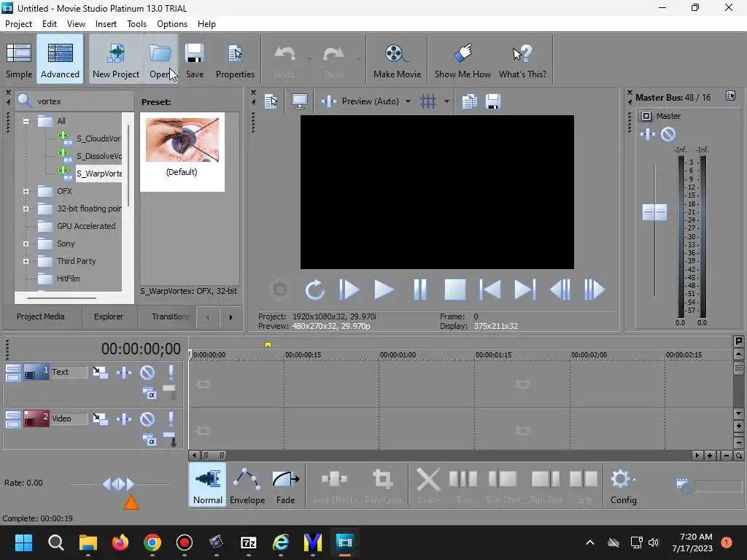The image size is (747, 560).
Task: Step to previous frame
Action: [560, 289]
